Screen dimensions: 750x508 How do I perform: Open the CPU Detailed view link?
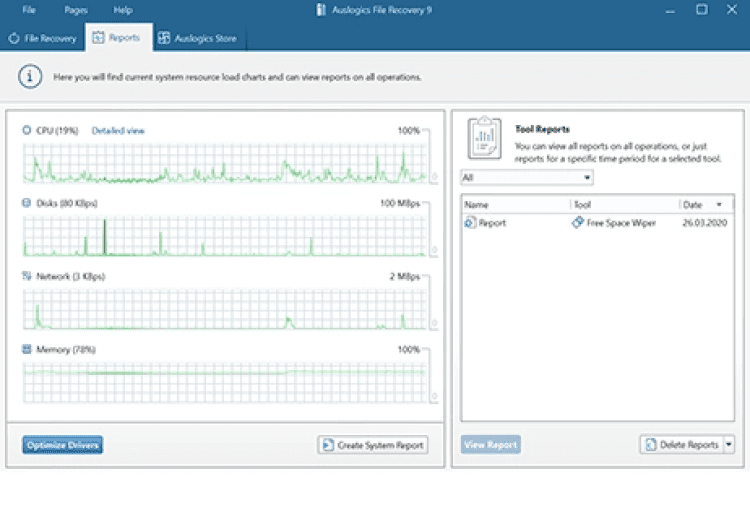point(118,131)
